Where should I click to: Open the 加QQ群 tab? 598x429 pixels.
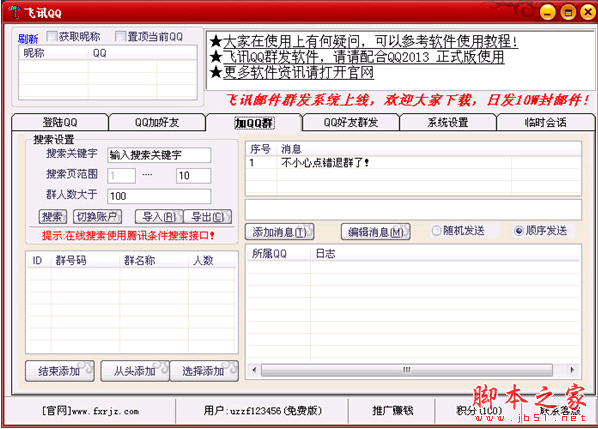click(x=254, y=122)
